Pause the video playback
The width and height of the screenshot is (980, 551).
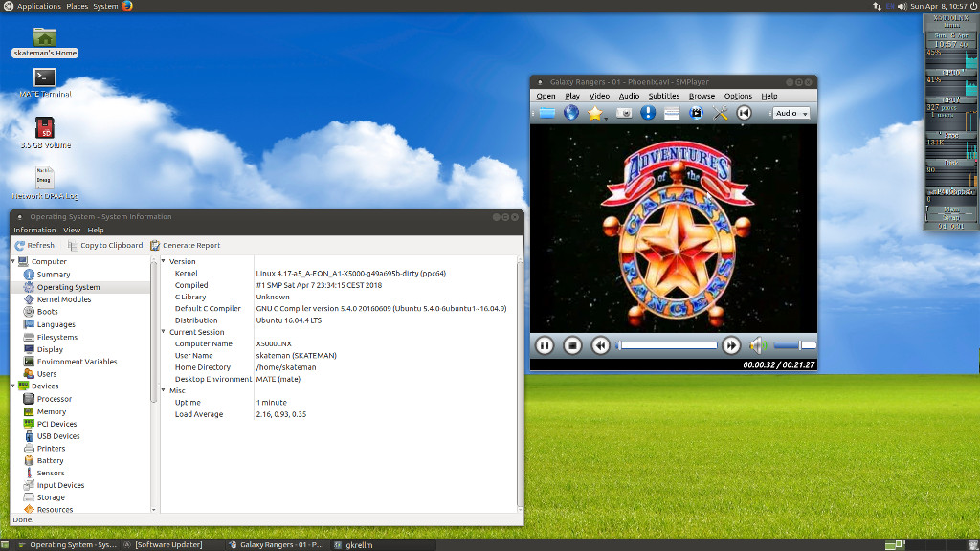click(x=544, y=345)
